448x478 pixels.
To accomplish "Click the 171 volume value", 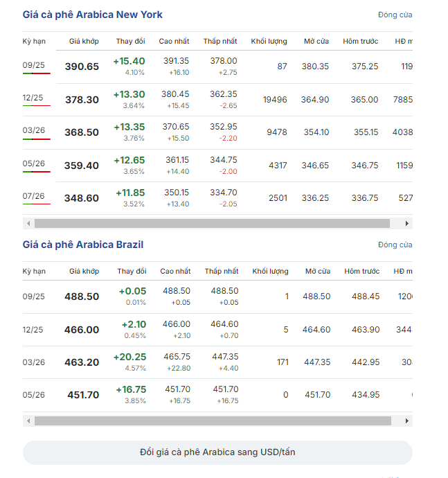I will pyautogui.click(x=283, y=362).
